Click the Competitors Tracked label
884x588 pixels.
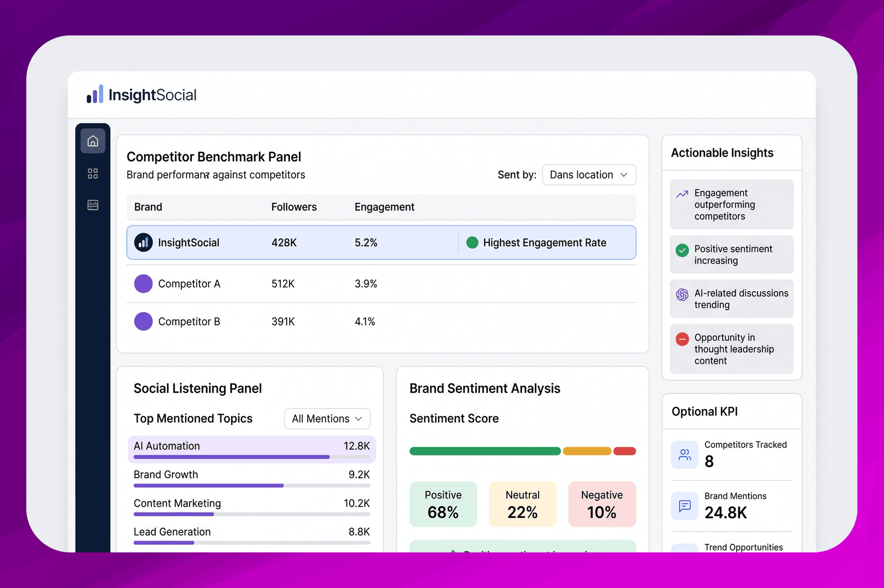click(x=745, y=445)
